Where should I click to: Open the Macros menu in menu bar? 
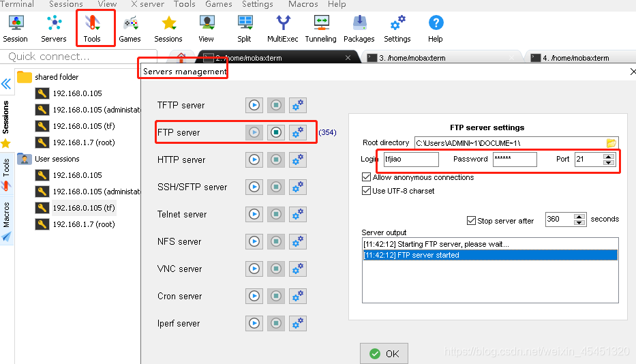pos(303,4)
